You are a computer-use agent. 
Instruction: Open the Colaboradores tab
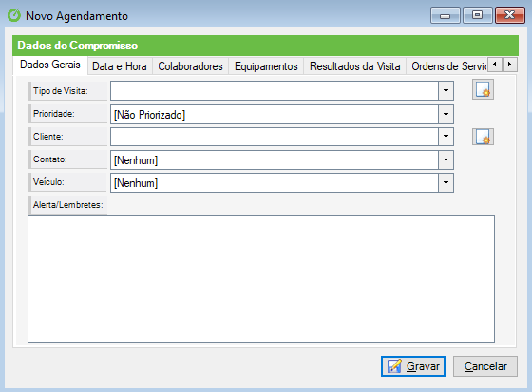(190, 66)
